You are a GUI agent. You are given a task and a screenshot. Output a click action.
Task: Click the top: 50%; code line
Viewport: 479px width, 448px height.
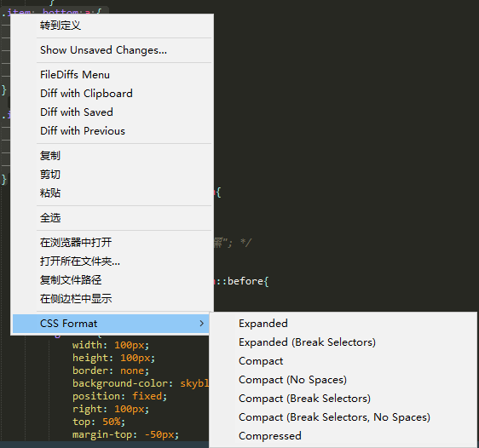coord(99,422)
